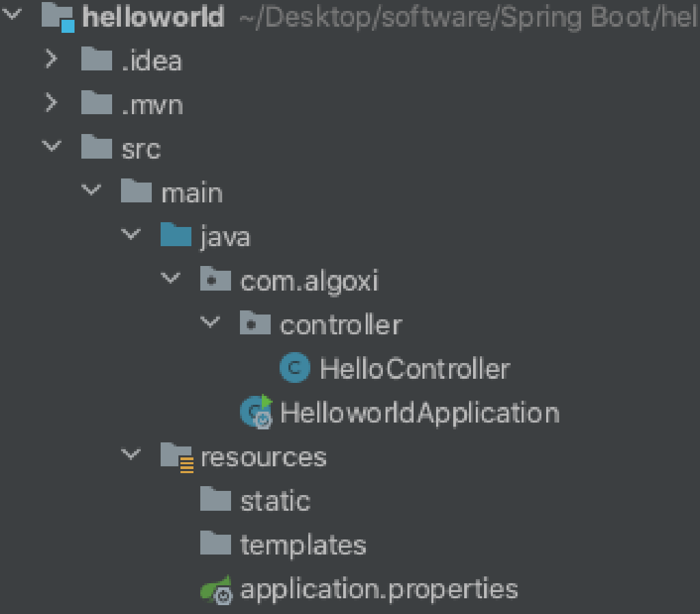The width and height of the screenshot is (700, 614).
Task: Click the HelloController class icon
Action: [x=294, y=368]
